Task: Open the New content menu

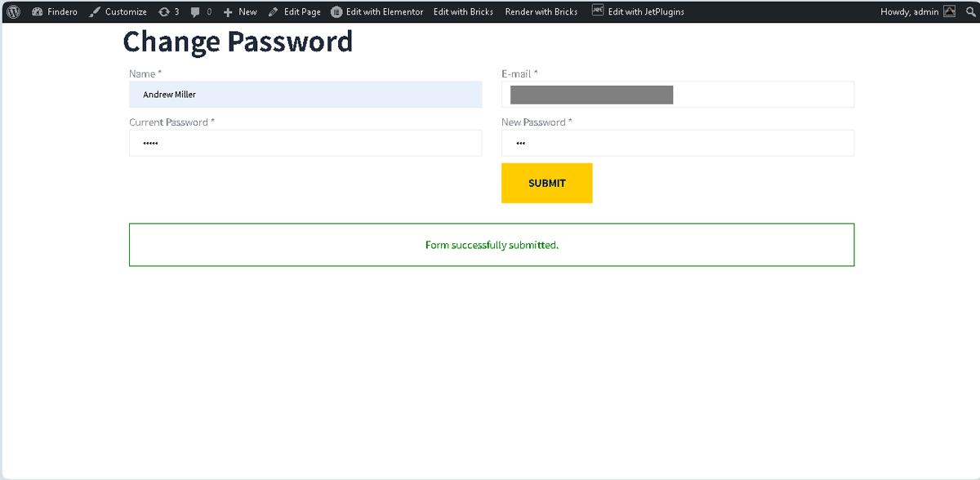Action: coord(239,11)
